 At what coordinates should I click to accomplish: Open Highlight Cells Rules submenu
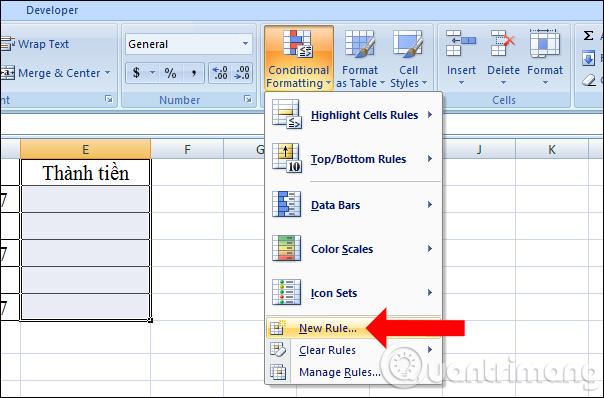pos(353,115)
